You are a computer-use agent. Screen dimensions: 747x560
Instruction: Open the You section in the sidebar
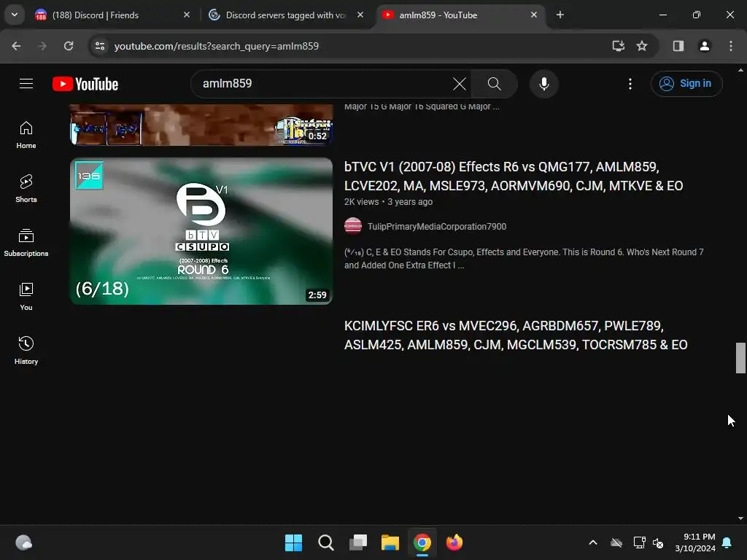coord(26,296)
